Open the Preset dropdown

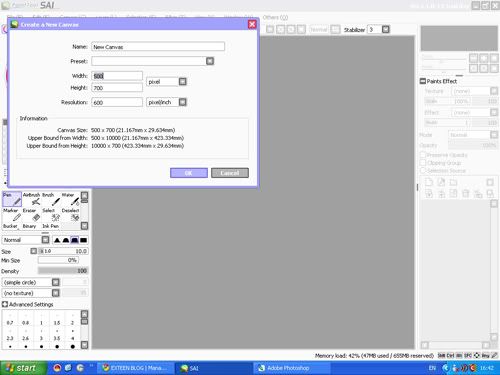[210, 61]
